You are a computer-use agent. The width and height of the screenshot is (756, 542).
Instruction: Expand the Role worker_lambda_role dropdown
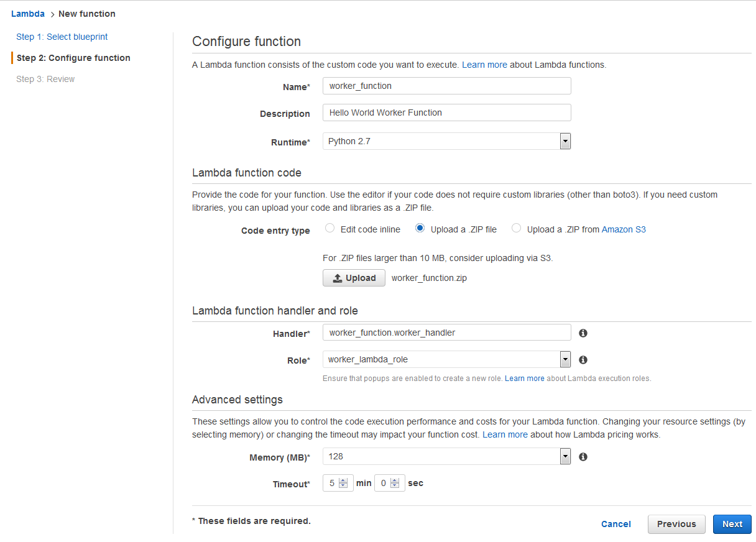(x=446, y=359)
